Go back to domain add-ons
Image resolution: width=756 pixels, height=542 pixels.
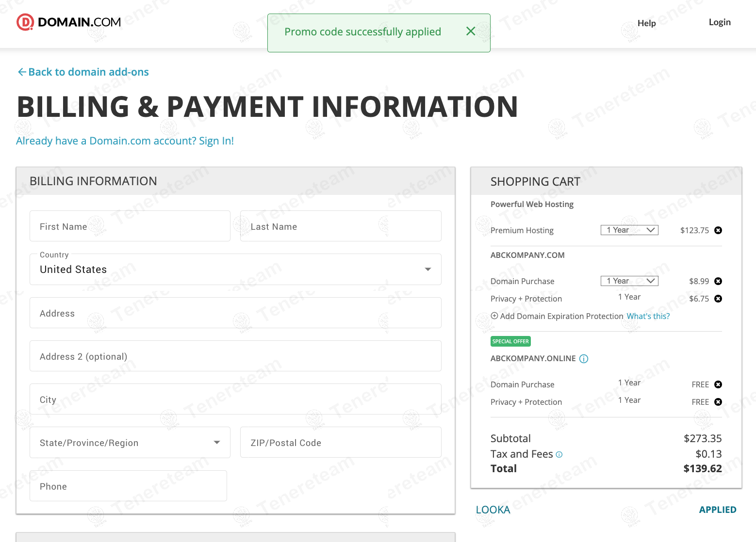click(x=83, y=72)
